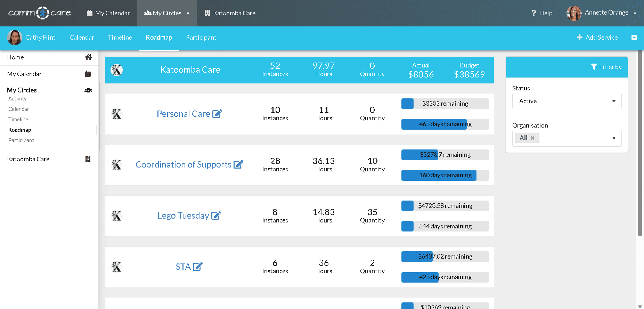Click Cathy Flint's profile photo
Screen dimensions: 644x309
point(15,38)
